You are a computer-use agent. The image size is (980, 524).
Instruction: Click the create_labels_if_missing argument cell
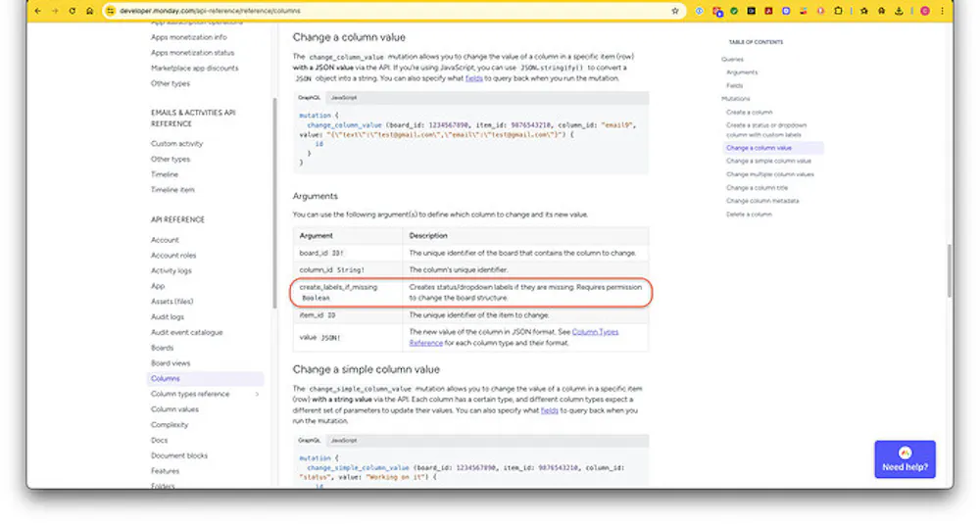pyautogui.click(x=348, y=292)
